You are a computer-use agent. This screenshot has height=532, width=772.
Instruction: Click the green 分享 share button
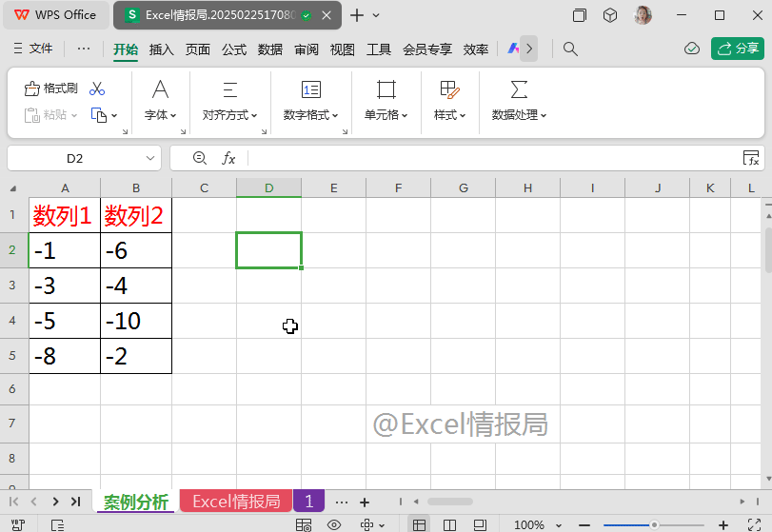click(738, 49)
